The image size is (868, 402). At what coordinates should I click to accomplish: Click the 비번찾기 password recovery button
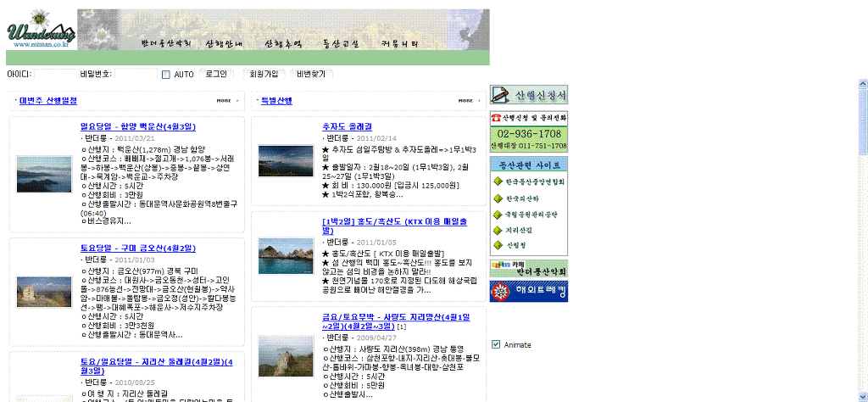point(311,74)
